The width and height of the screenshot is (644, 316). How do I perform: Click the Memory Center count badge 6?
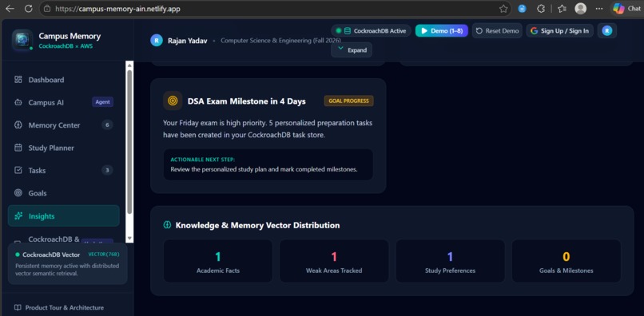pyautogui.click(x=107, y=124)
